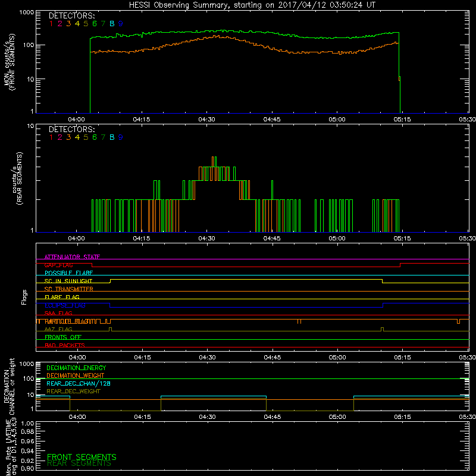Image resolution: width=476 pixels, height=476 pixels.
Task: Select yellow detector 4 in the front segments legend
Action: click(x=77, y=23)
